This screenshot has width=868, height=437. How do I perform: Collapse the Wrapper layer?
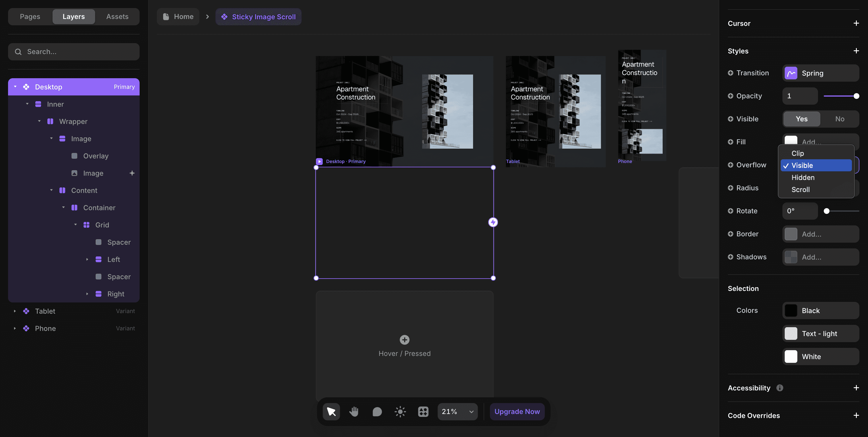[x=39, y=121]
